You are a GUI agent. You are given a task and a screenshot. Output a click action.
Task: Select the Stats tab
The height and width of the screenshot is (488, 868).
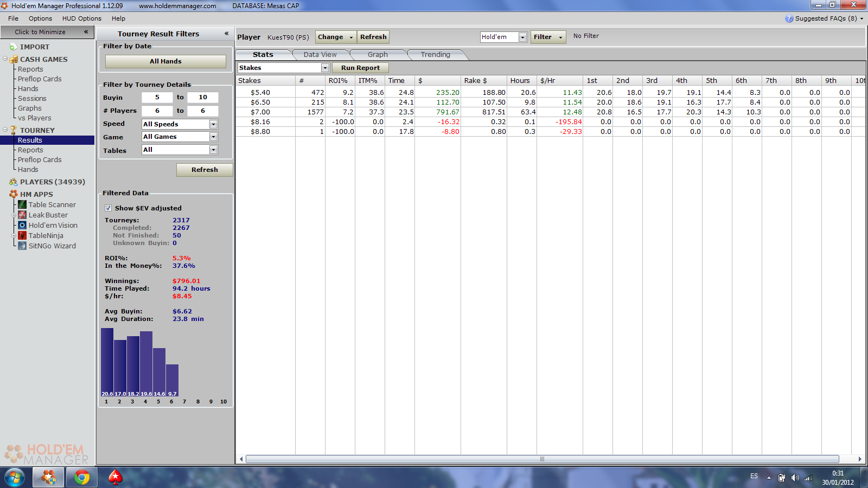click(263, 55)
